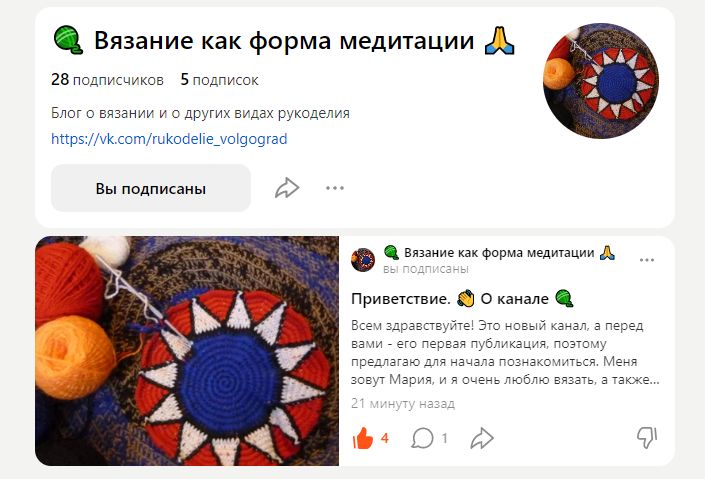
Task: Open comments via speech bubble icon
Action: coord(422,438)
